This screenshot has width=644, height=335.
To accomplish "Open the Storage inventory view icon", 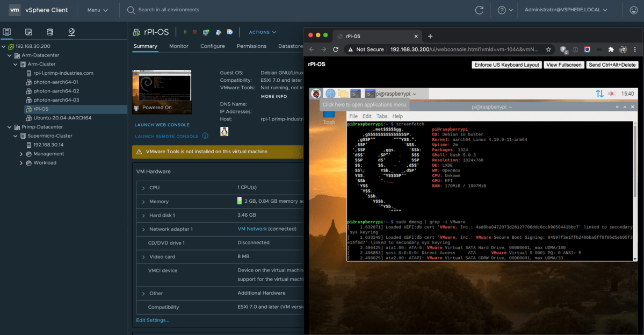I will pyautogui.click(x=50, y=32).
